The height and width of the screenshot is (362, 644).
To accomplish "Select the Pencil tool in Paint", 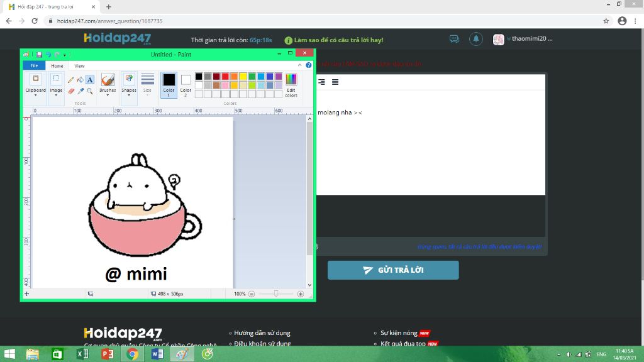I will [70, 80].
